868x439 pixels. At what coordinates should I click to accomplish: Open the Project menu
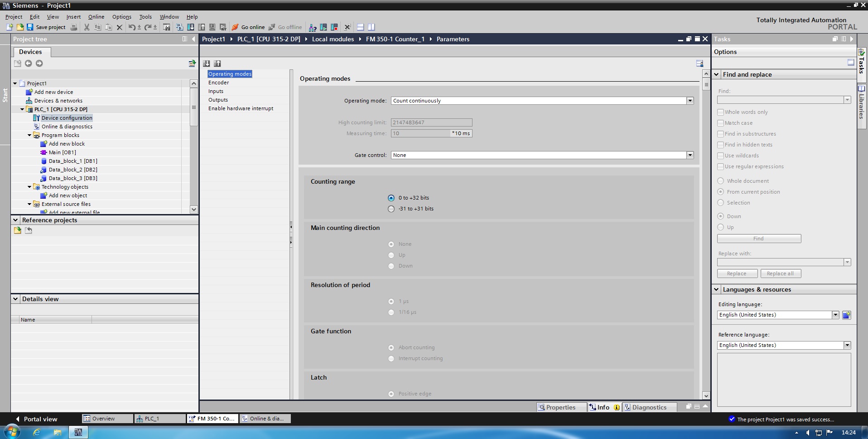[14, 17]
